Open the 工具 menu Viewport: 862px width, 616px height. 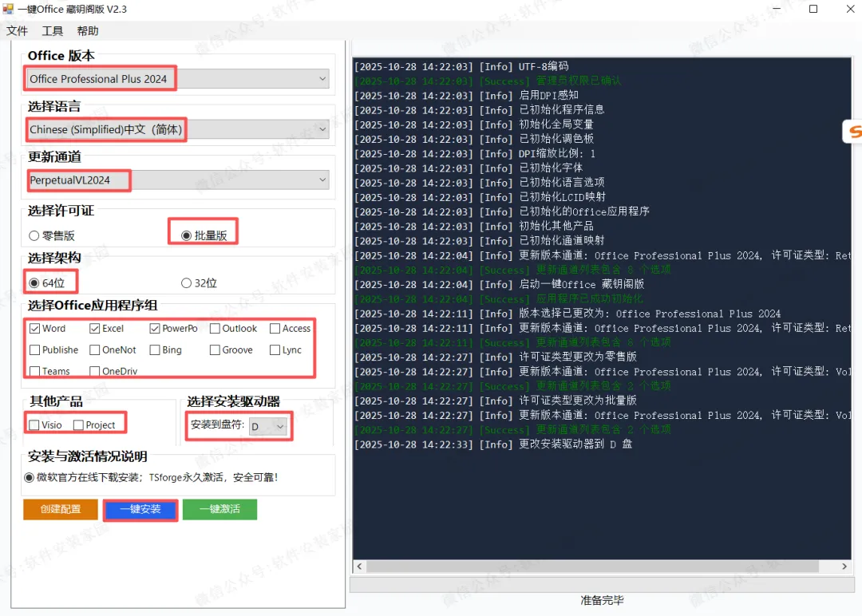tap(52, 31)
